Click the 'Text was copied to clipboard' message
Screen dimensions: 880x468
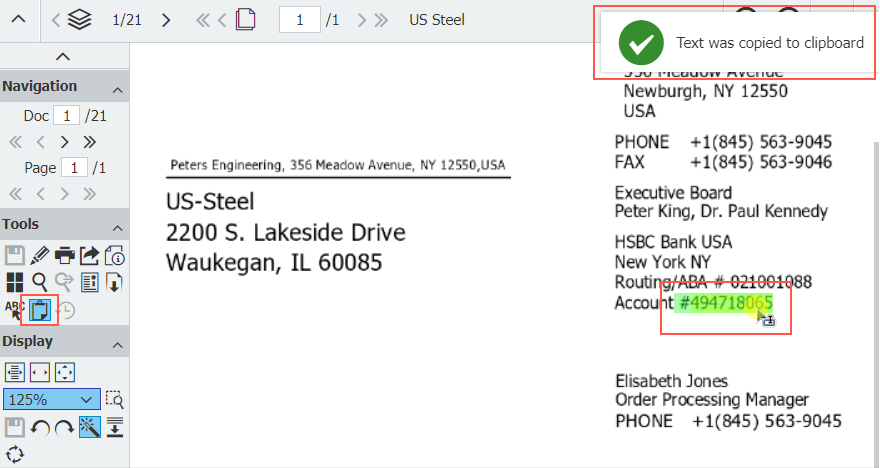(769, 43)
